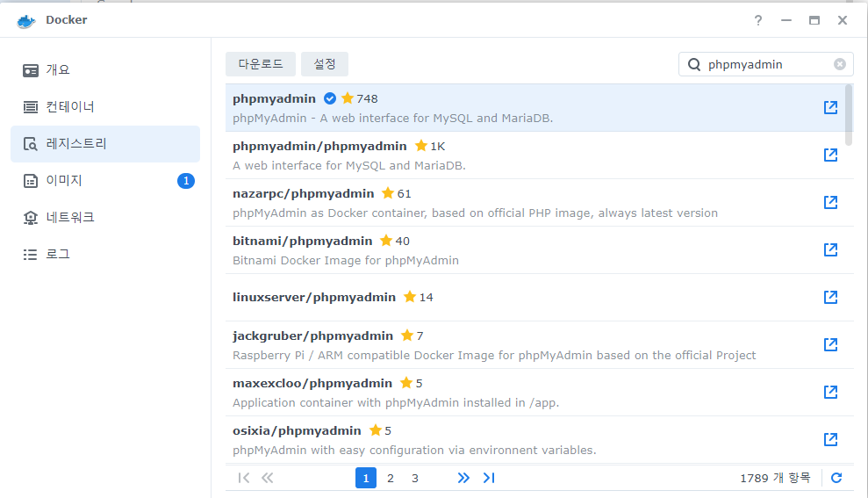Click the magnifier icon in search box
868x498 pixels.
click(694, 65)
